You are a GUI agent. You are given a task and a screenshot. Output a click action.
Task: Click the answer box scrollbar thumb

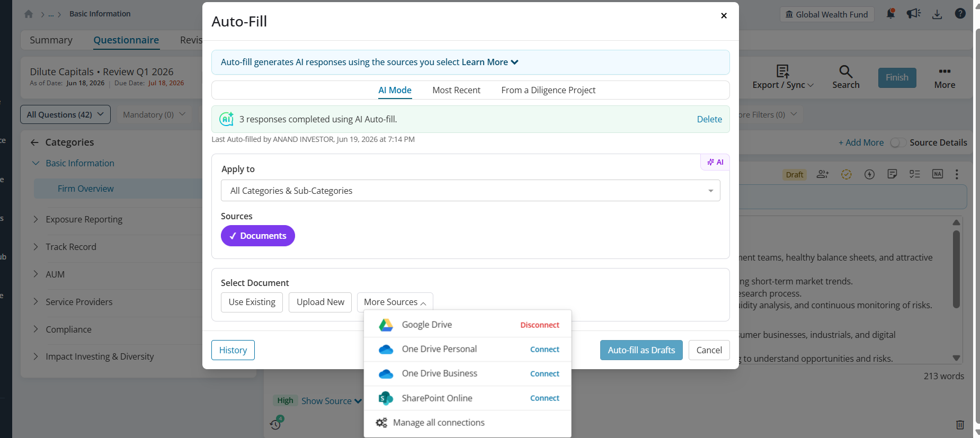956,269
